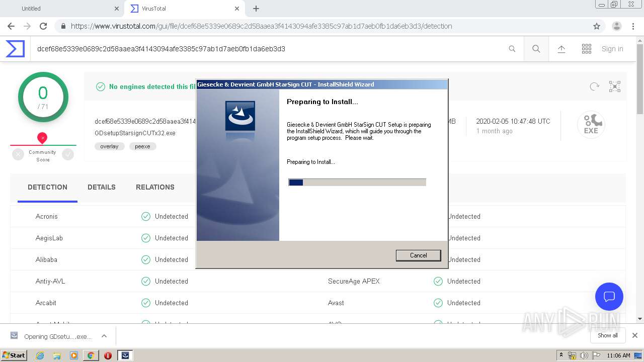This screenshot has height=362, width=644.
Task: Click the SecureAge APEX engine name
Action: pyautogui.click(x=354, y=281)
